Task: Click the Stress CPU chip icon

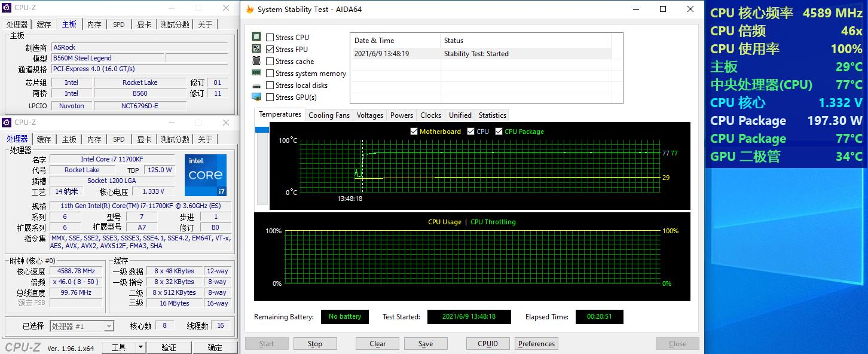Action: [x=256, y=37]
